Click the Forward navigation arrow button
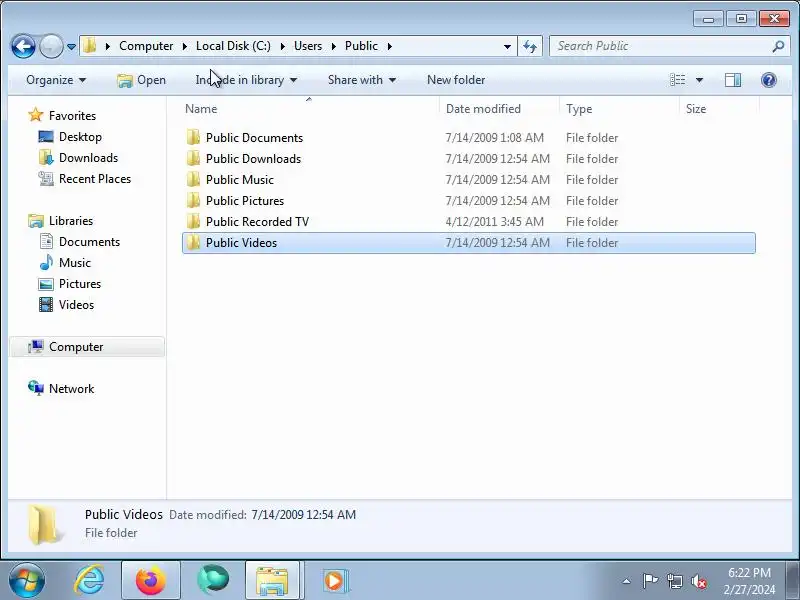Screen dimensions: 800x600 51,46
